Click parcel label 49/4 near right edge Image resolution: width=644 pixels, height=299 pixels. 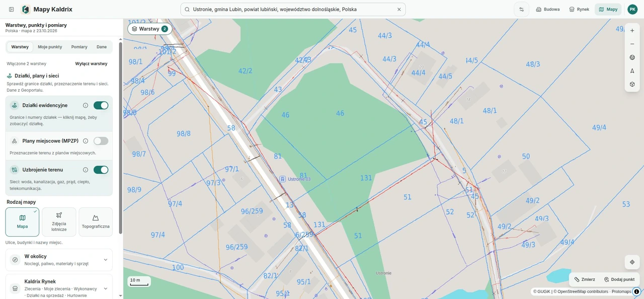[599, 128]
